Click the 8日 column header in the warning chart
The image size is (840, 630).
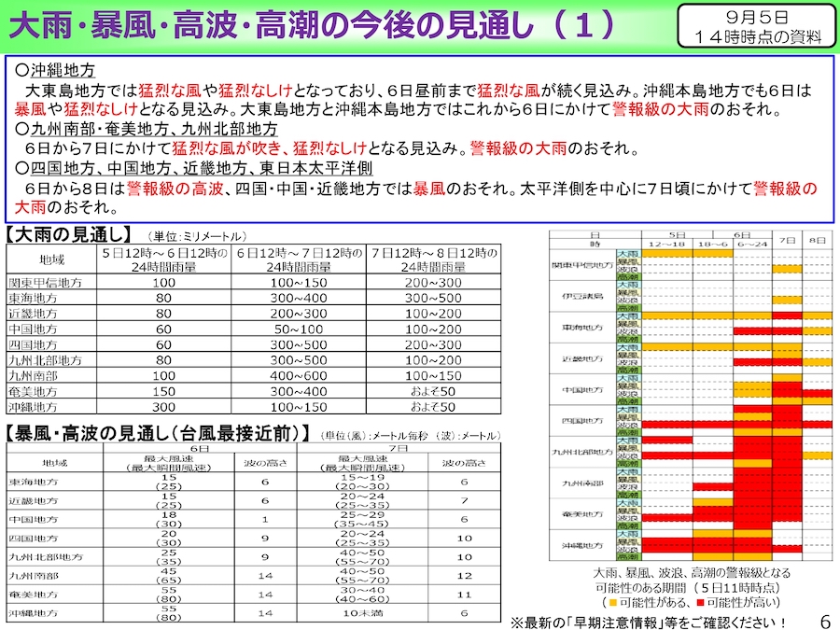coord(818,240)
